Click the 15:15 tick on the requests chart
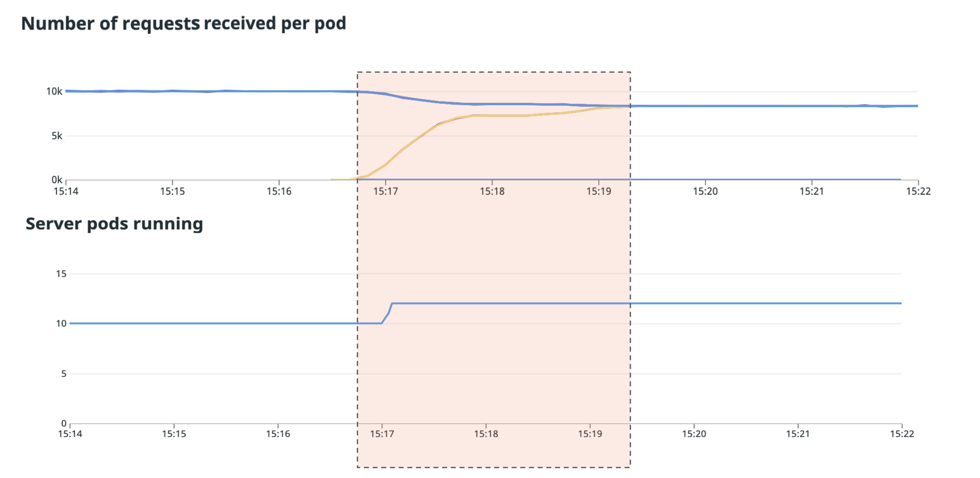This screenshot has width=980, height=478. click(x=172, y=191)
